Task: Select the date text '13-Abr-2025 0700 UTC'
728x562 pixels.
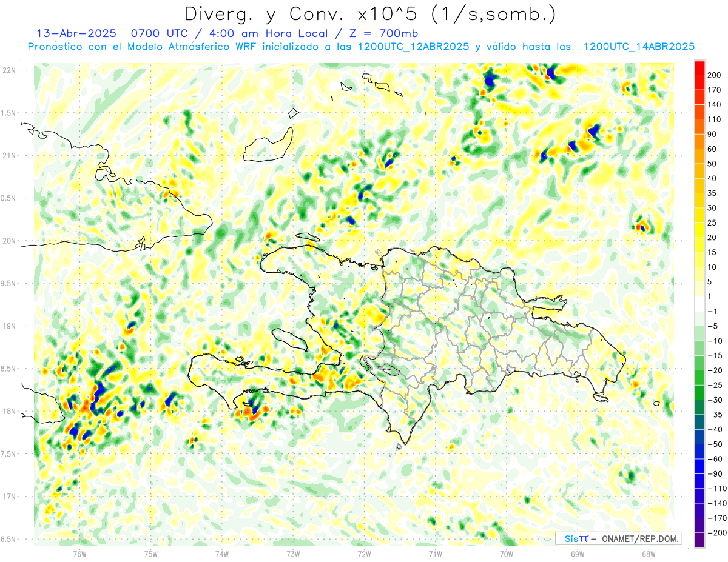Action: [113, 33]
